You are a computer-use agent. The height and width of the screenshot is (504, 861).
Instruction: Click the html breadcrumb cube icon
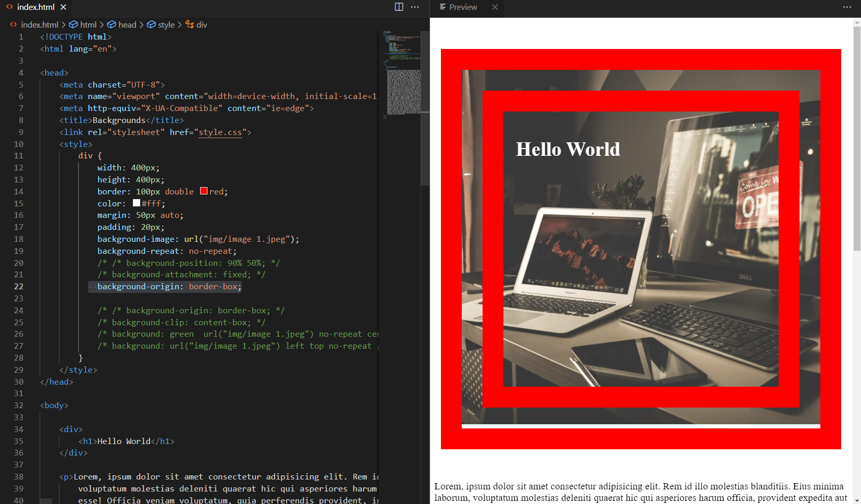point(73,24)
